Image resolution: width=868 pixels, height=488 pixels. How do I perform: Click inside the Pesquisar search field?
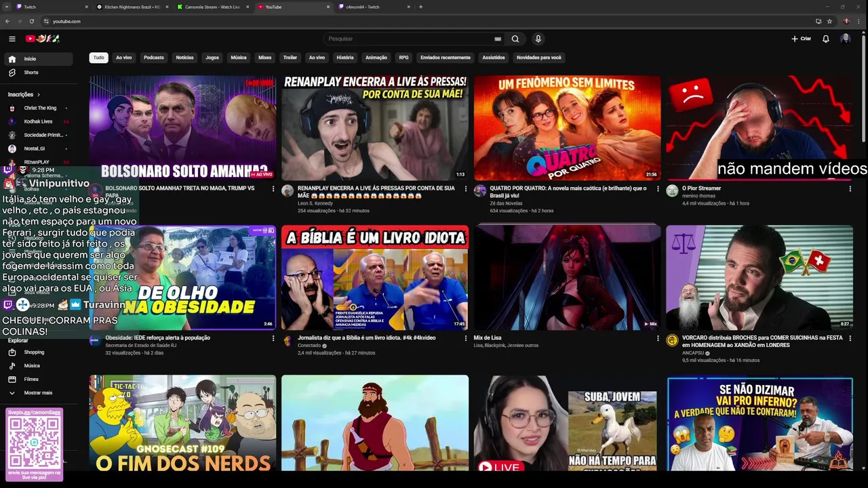point(410,39)
